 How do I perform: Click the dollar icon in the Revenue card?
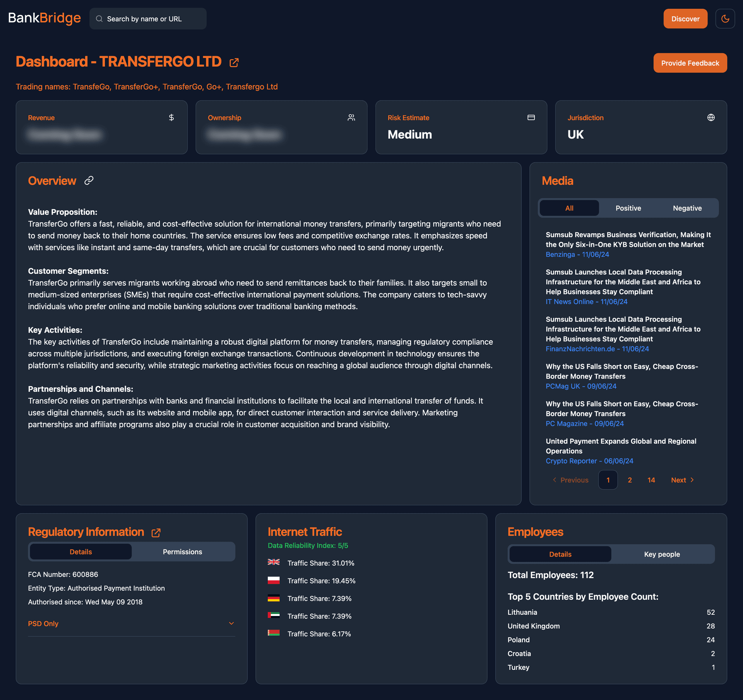click(x=171, y=117)
